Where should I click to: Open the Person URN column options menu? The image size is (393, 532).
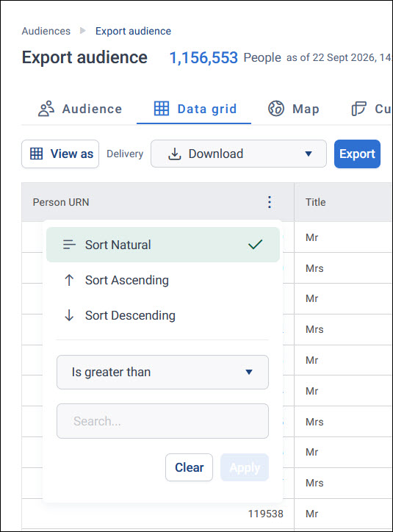tap(270, 202)
